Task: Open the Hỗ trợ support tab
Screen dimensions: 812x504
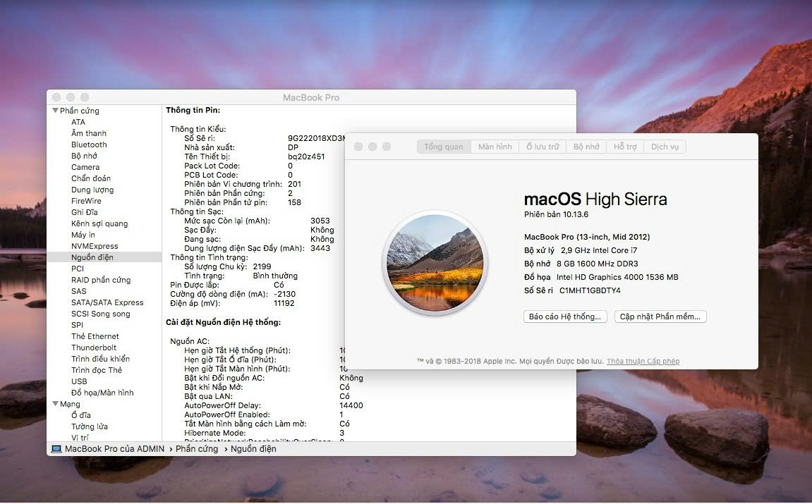Action: 624,147
